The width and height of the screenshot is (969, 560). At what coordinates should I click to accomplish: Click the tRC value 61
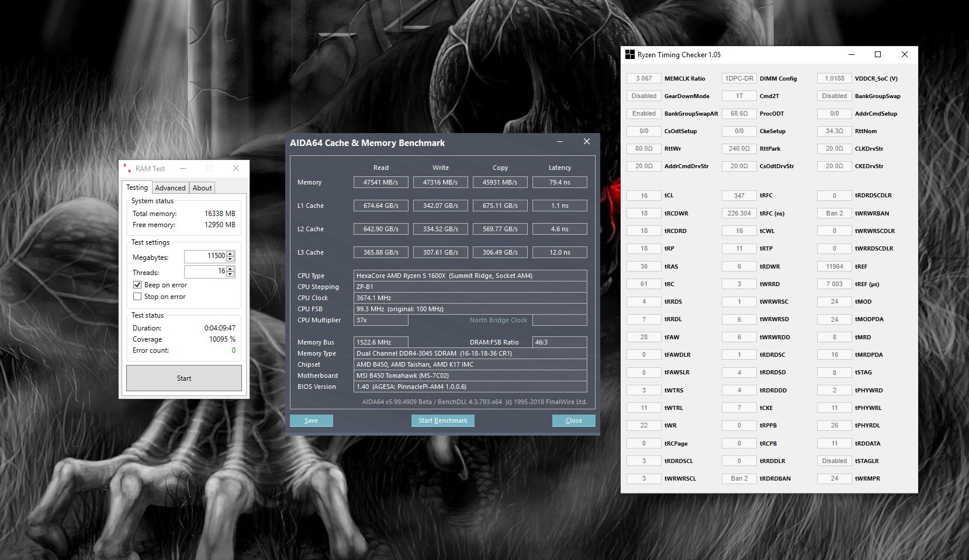tap(644, 284)
